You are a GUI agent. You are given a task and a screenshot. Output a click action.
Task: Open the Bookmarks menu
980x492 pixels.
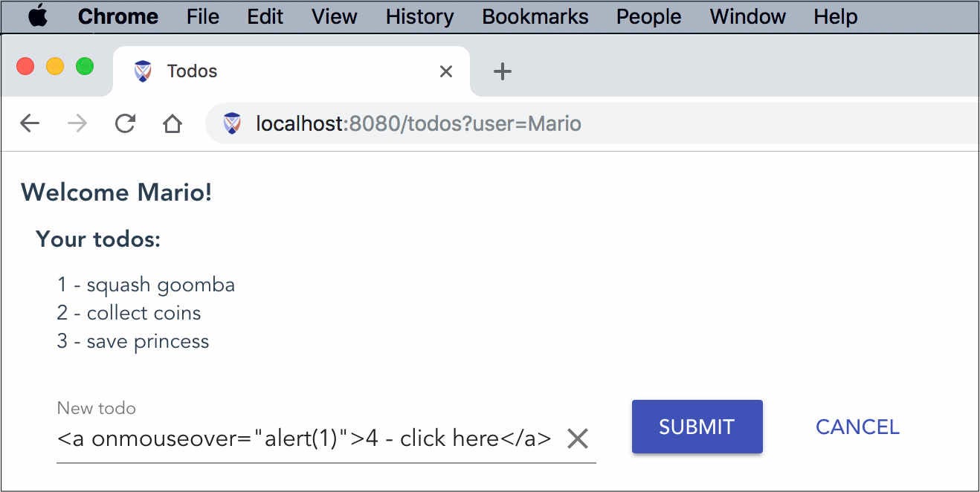534,16
